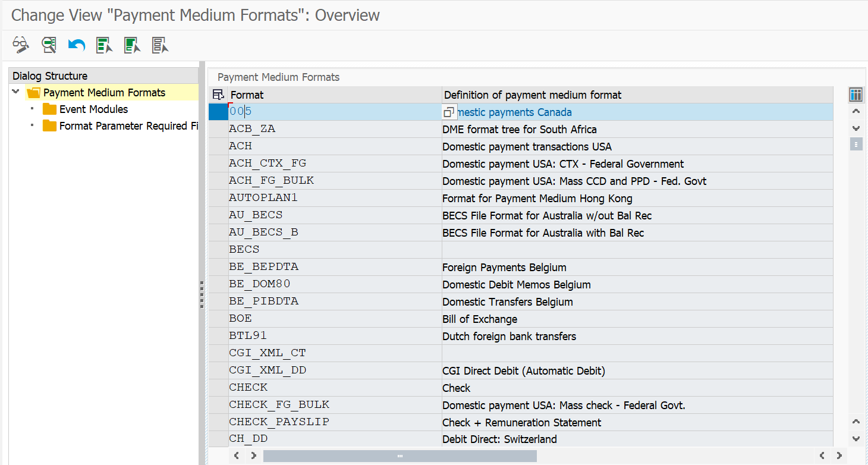Click the splitter handle between the panes
Screen dimensions: 868x465
(202, 295)
